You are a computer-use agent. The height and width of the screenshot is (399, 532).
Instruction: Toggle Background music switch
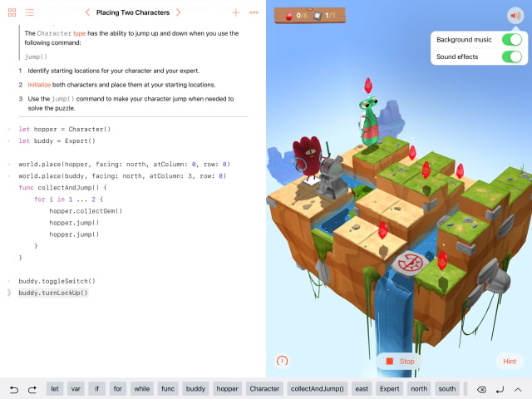pyautogui.click(x=512, y=40)
